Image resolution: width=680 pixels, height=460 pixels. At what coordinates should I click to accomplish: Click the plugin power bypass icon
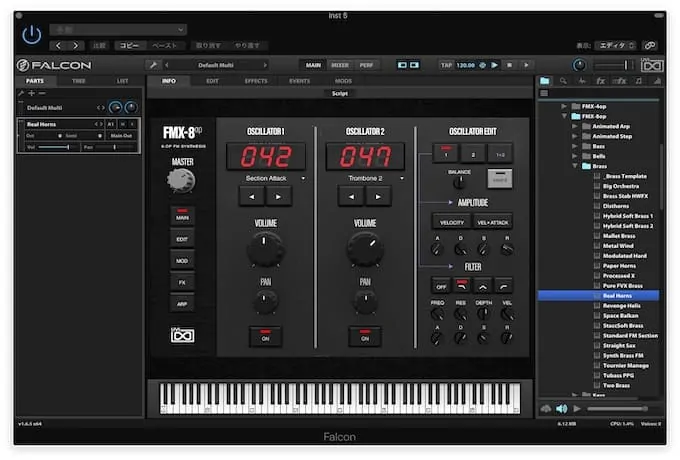click(32, 35)
